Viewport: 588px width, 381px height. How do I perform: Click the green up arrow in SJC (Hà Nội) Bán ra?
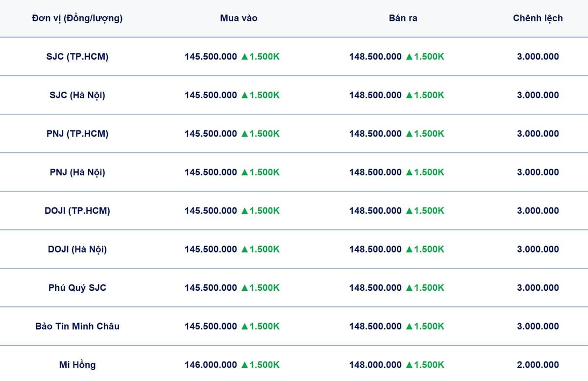coord(409,95)
